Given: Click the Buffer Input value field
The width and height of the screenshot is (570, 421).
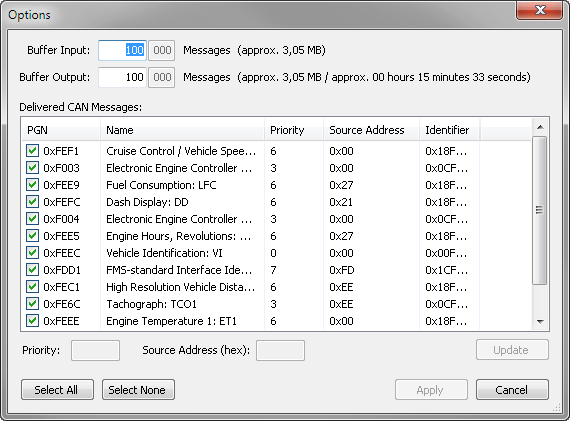Looking at the screenshot, I should coord(123,50).
